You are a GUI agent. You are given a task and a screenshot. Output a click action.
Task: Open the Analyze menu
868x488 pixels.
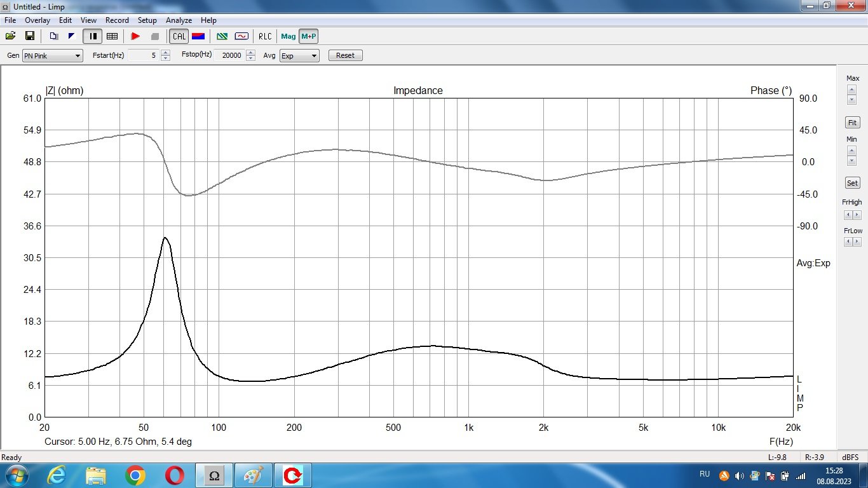[179, 20]
